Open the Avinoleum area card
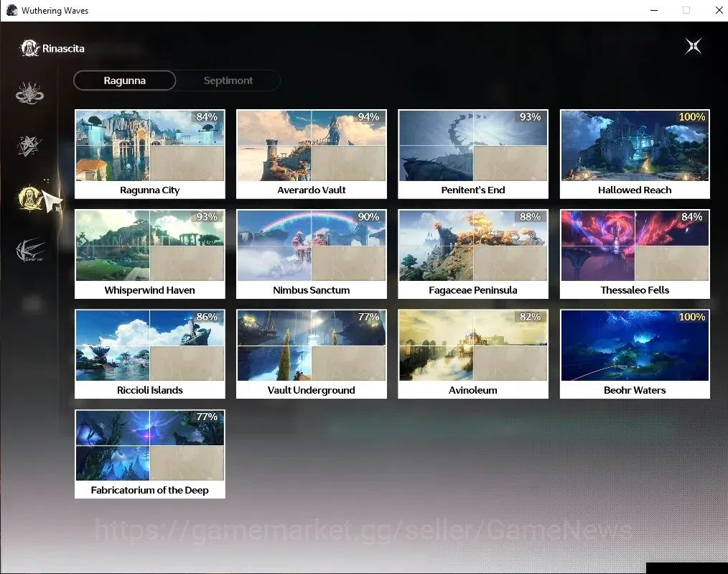 (473, 354)
